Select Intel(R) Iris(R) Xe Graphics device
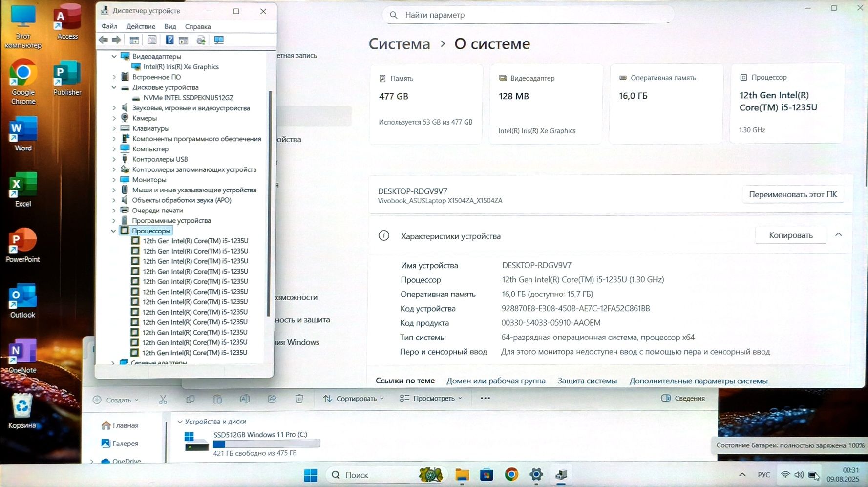Screen dimensions: 868x487 [181, 67]
